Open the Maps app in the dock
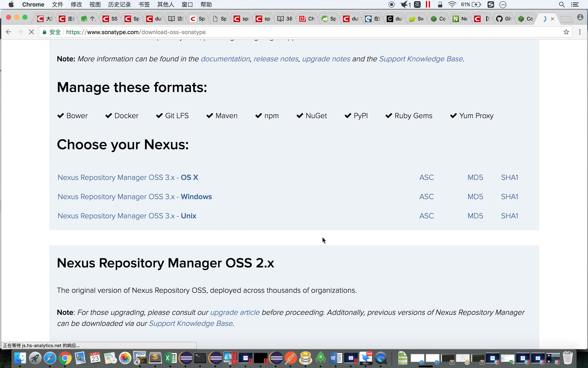 click(x=110, y=358)
